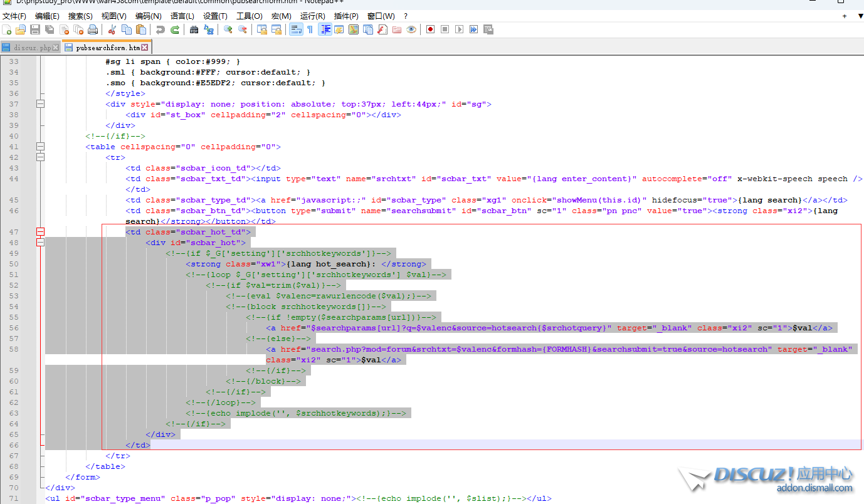Toggle the indent guide button
The width and height of the screenshot is (864, 504).
[325, 29]
